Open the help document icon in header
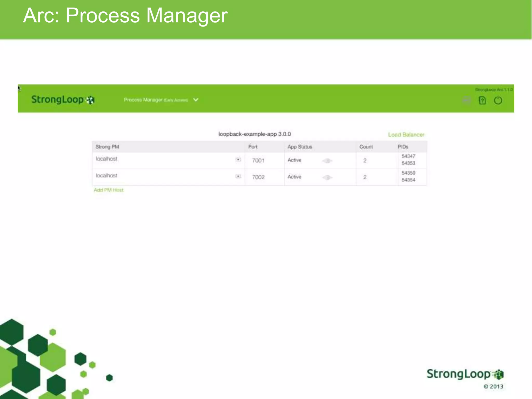Viewport: 532px width, 399px height. tap(482, 100)
